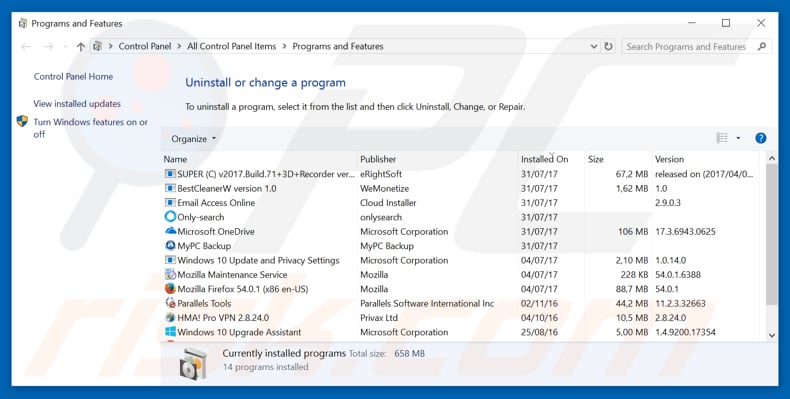The width and height of the screenshot is (790, 399).
Task: Click the MyPC Backup icon
Action: click(x=170, y=246)
